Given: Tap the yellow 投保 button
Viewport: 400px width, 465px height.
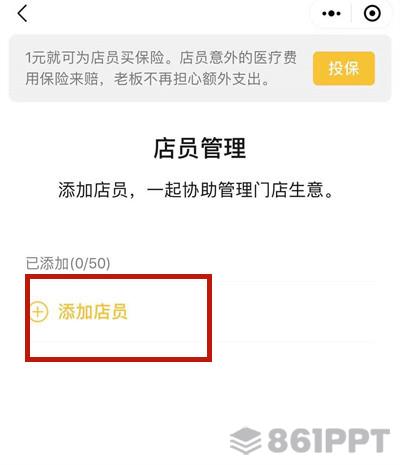Looking at the screenshot, I should (x=344, y=68).
